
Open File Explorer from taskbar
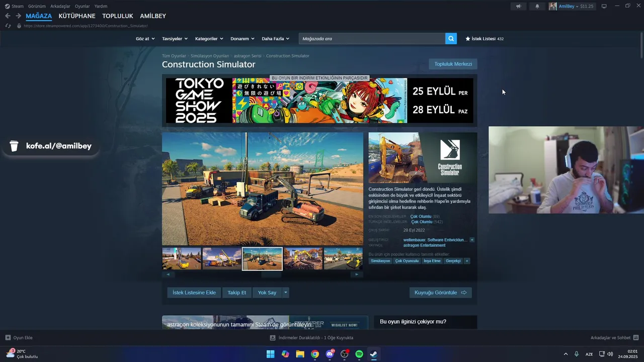(300, 354)
